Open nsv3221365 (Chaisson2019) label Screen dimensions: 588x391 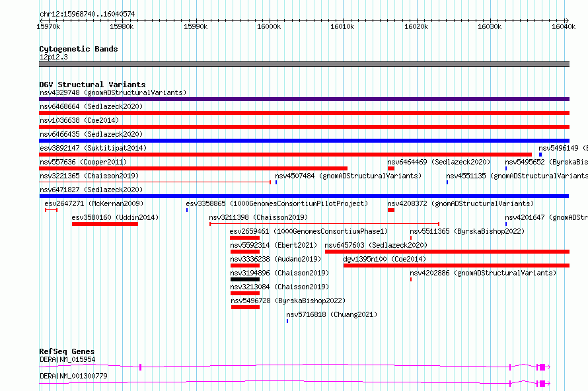point(89,176)
